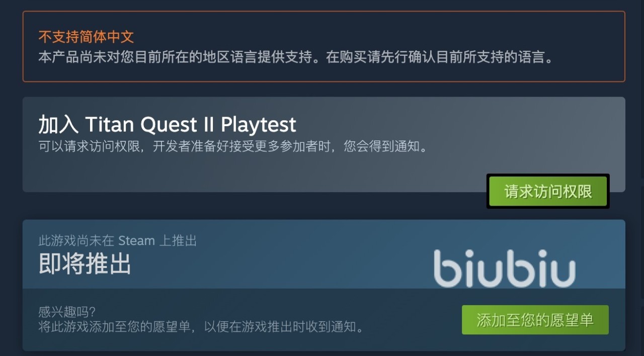Click the 即将推出 coming soon heading

click(85, 263)
